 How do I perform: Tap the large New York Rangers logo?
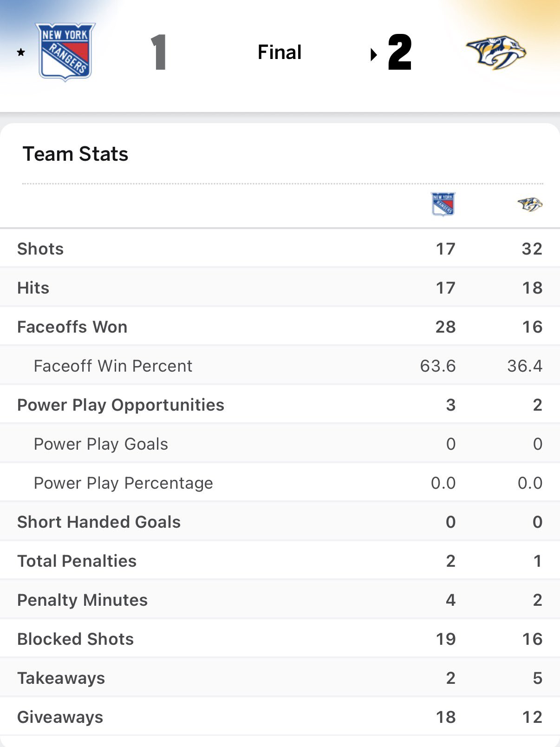pyautogui.click(x=65, y=52)
